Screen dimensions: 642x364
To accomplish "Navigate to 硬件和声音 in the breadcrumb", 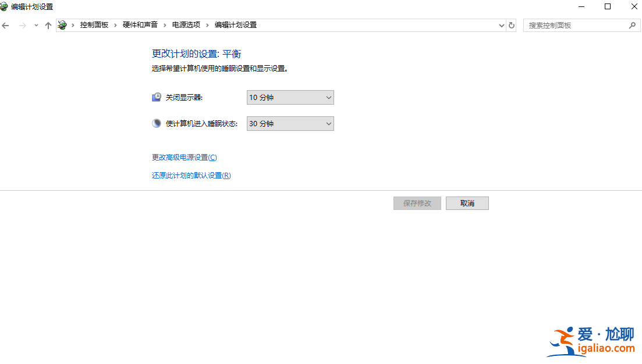I will click(x=140, y=25).
